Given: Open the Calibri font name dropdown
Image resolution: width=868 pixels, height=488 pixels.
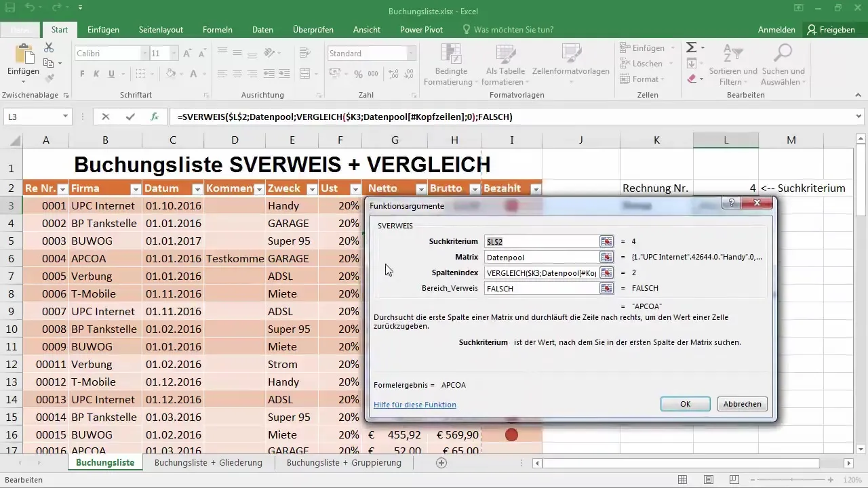Looking at the screenshot, I should click(145, 54).
